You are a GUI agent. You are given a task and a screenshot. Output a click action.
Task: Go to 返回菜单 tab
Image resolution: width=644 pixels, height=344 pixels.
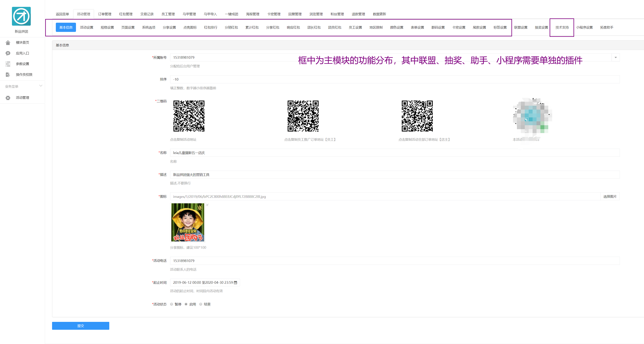[x=62, y=14]
